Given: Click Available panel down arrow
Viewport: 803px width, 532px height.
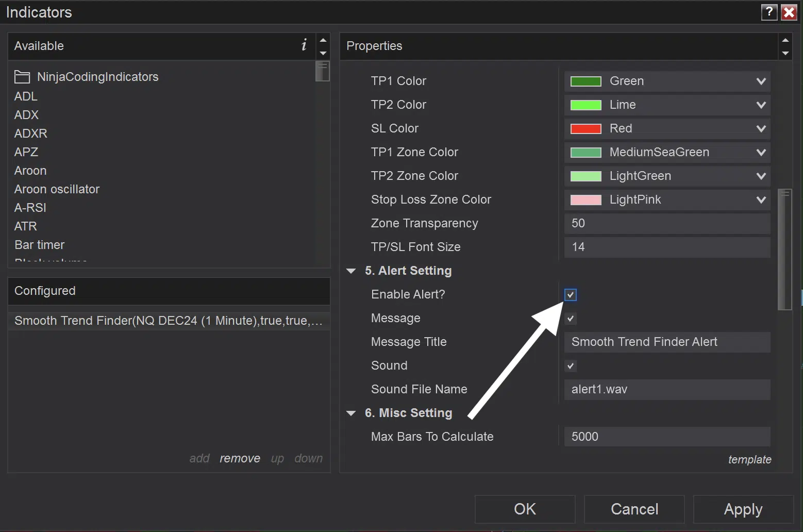Looking at the screenshot, I should (x=323, y=53).
